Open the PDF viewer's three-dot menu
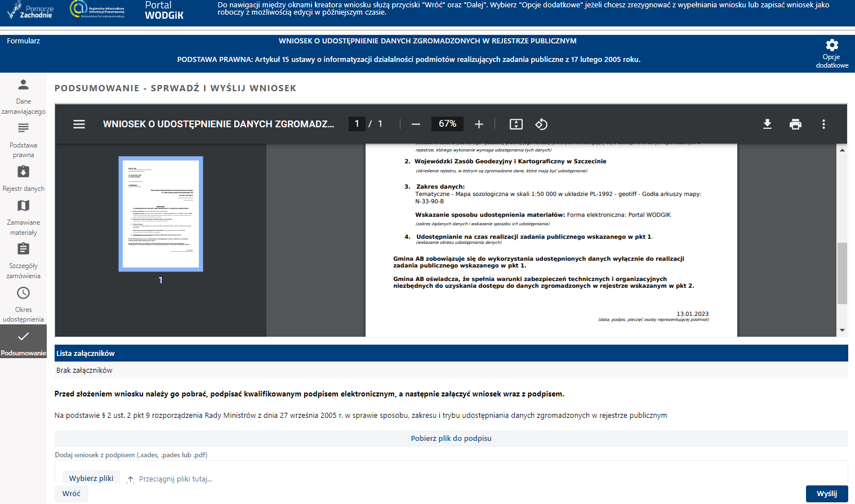Viewport: 855px width, 504px height. point(823,124)
